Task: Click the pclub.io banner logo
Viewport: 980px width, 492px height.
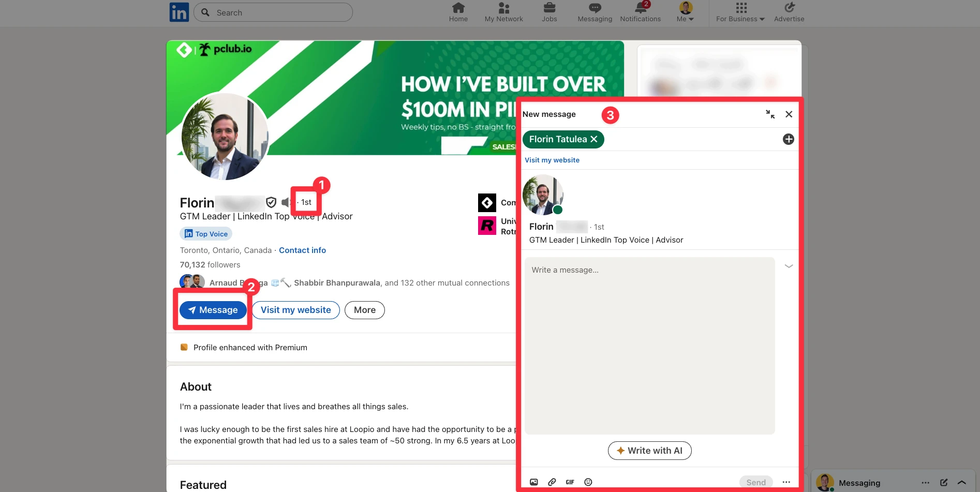Action: (214, 49)
